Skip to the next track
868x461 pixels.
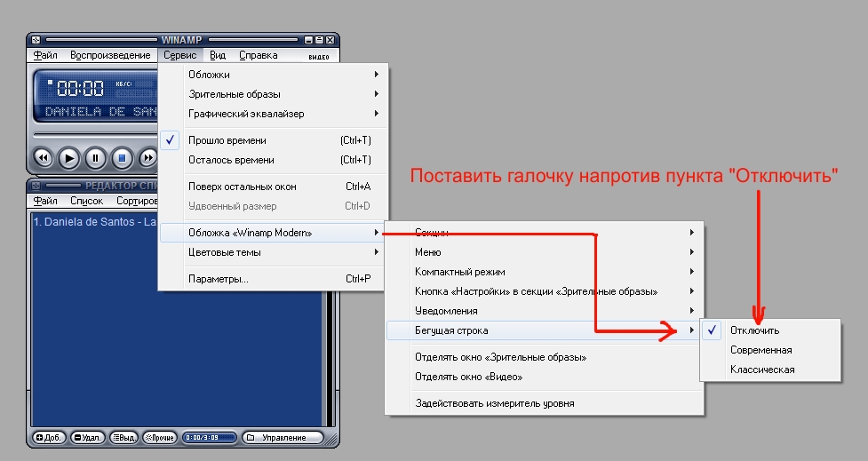coord(147,158)
